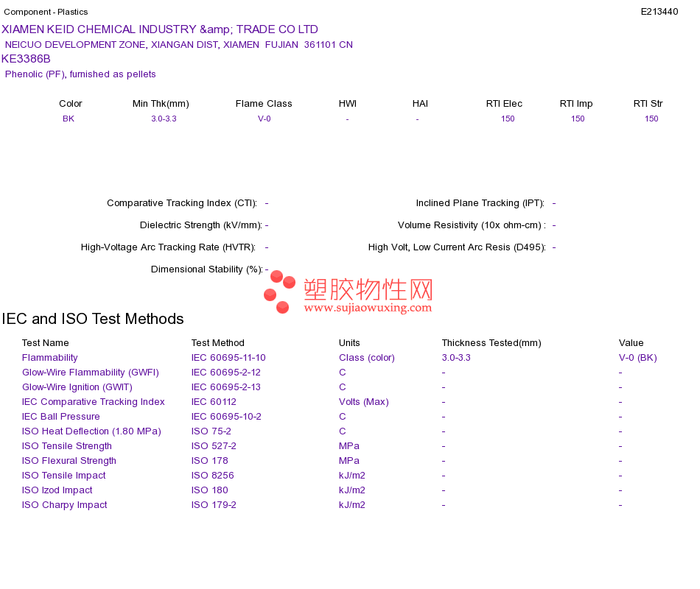Click the Comparative Tracking Index (CTI) label
Viewport: 700px width, 589px height.
182,203
